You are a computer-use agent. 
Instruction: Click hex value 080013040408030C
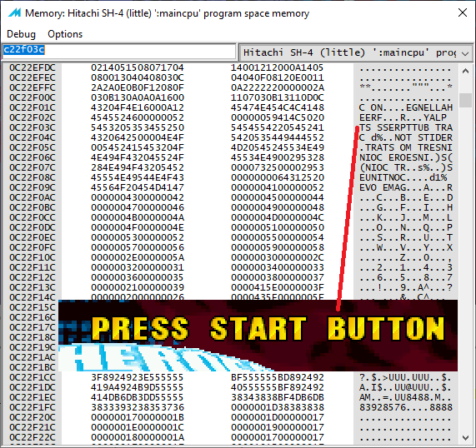coord(138,77)
